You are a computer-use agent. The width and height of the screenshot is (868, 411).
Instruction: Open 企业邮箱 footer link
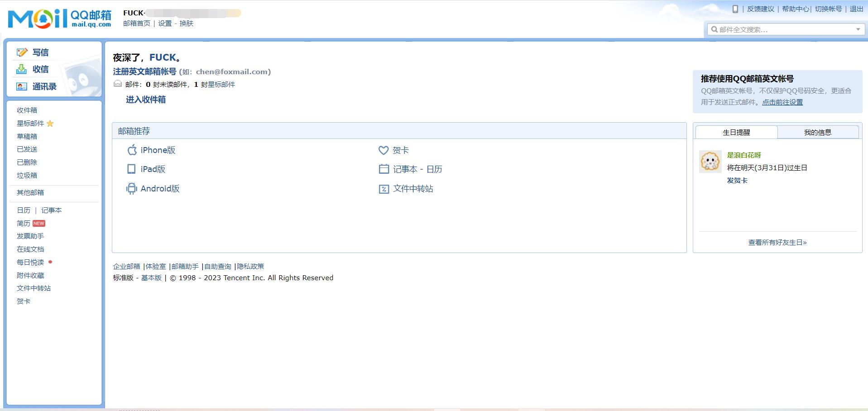127,266
